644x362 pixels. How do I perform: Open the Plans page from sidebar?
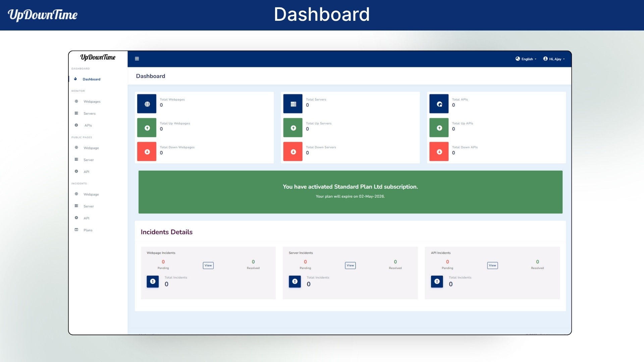[88, 230]
